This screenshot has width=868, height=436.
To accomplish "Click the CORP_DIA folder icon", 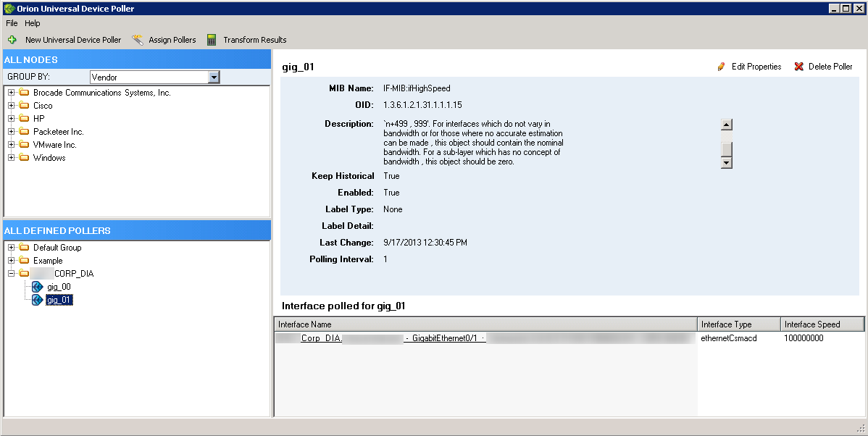I will click(x=24, y=273).
